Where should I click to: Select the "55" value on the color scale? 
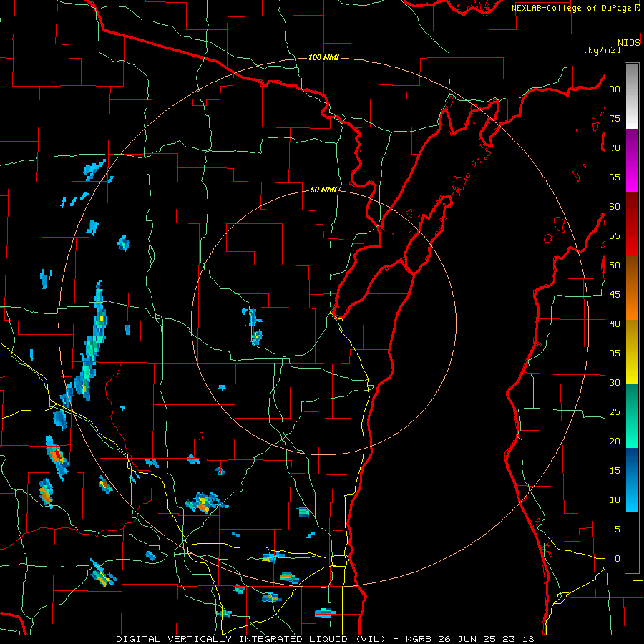point(615,235)
